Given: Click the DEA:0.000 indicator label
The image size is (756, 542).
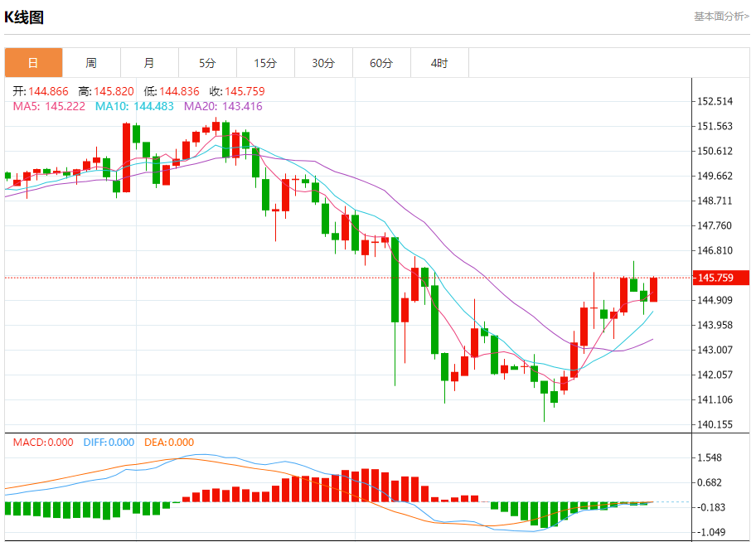Looking at the screenshot, I should [169, 443].
